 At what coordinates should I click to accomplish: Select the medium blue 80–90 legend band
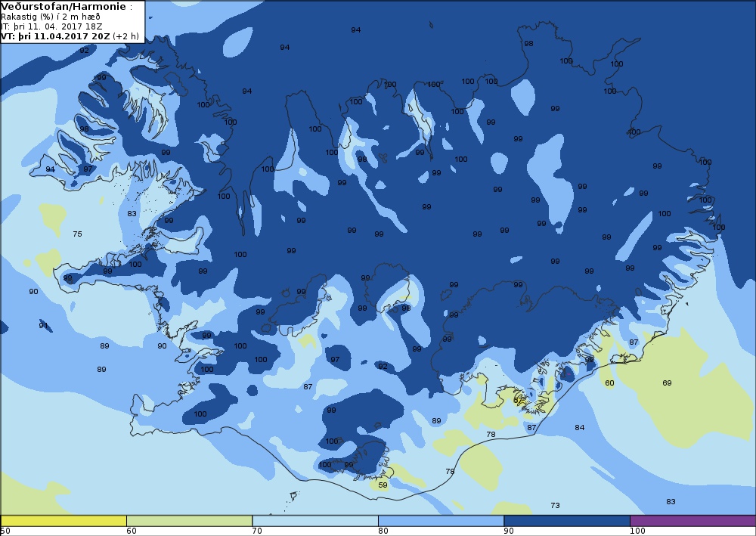tap(441, 521)
